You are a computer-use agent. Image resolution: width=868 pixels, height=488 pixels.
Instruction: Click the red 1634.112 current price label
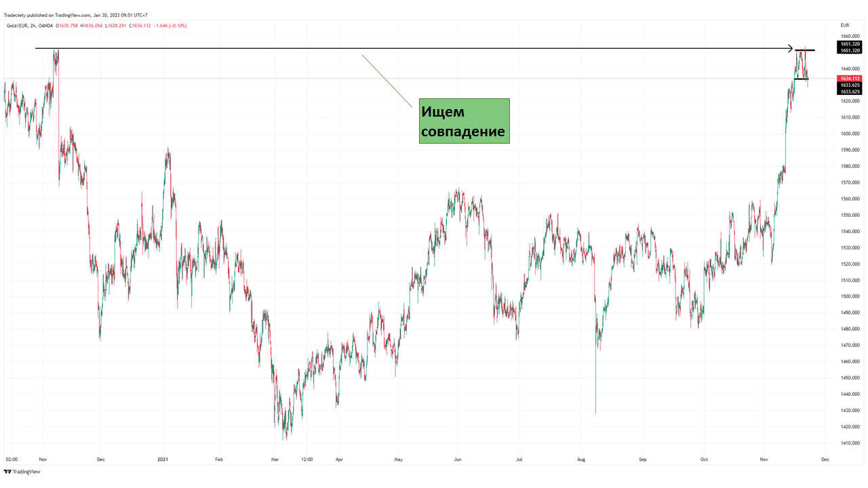[x=850, y=79]
